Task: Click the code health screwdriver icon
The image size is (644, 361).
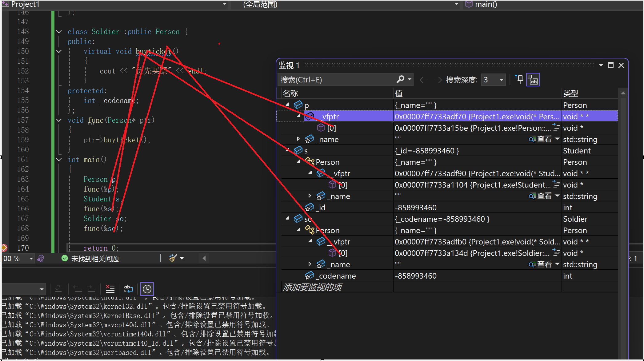Action: click(x=41, y=259)
